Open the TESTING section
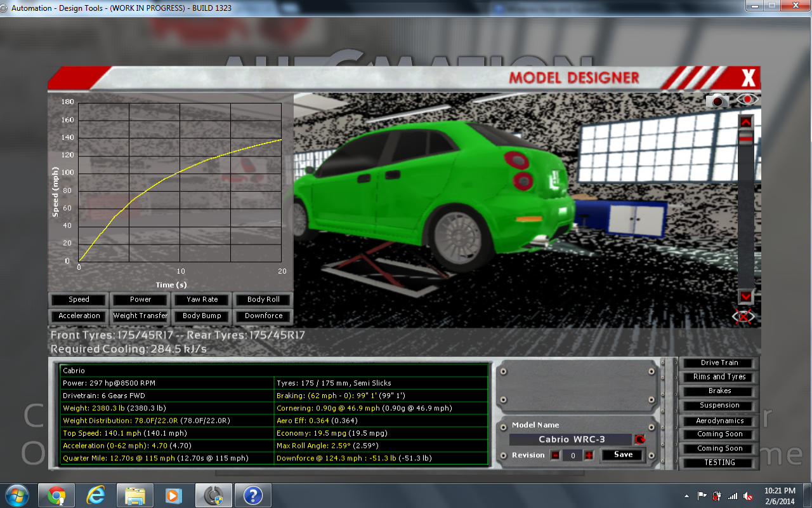This screenshot has width=812, height=508. click(719, 463)
